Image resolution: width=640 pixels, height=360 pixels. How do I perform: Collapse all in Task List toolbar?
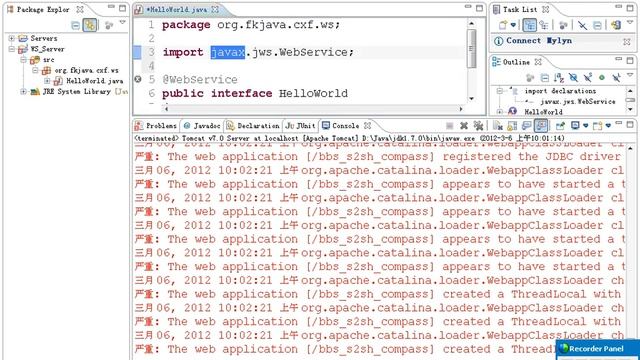pos(597,26)
